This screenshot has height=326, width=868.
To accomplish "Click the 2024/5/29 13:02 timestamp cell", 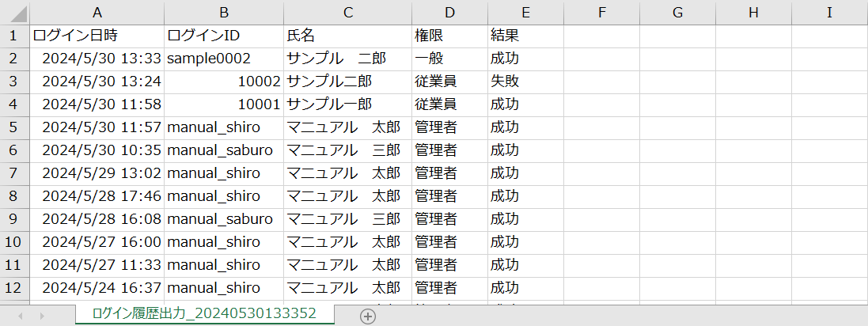I will [97, 172].
